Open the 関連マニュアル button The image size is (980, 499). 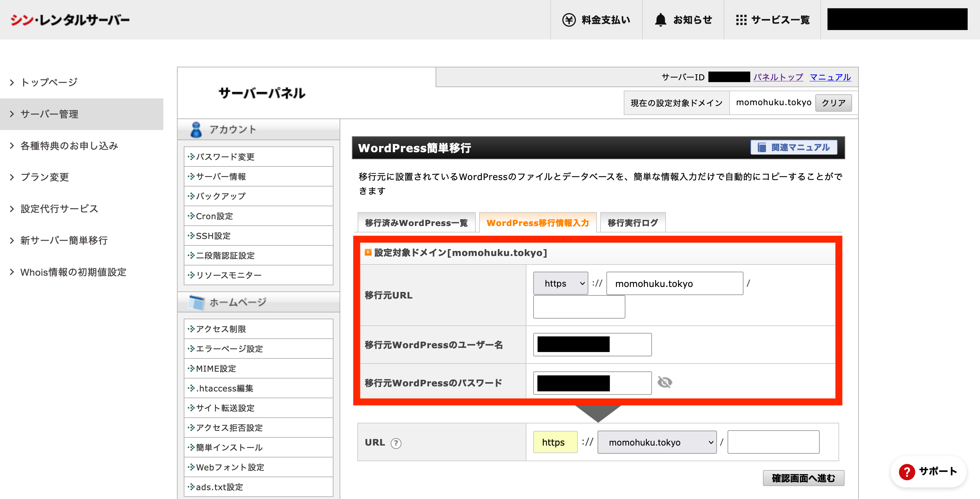tap(794, 147)
